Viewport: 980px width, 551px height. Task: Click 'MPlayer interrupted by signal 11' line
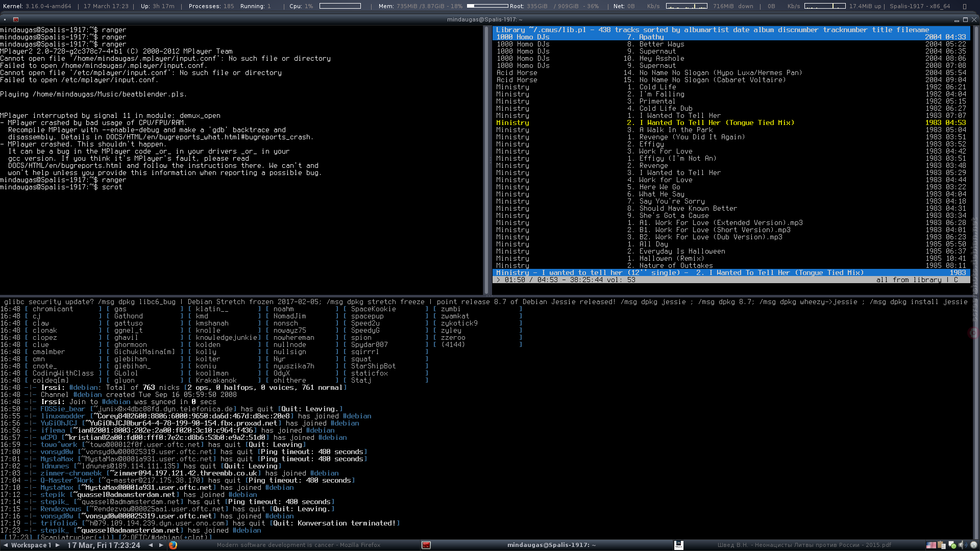coord(110,116)
